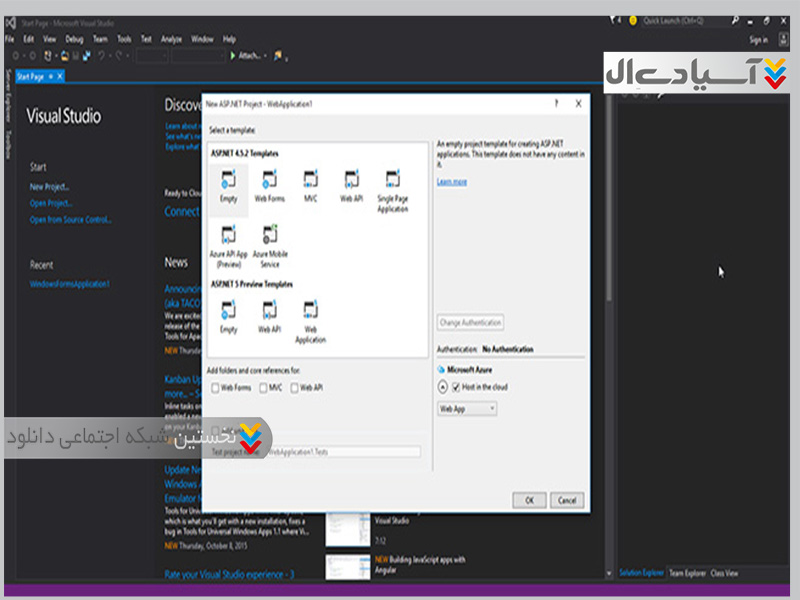Open the Web App dropdown under Microsoft Azure

pyautogui.click(x=467, y=409)
